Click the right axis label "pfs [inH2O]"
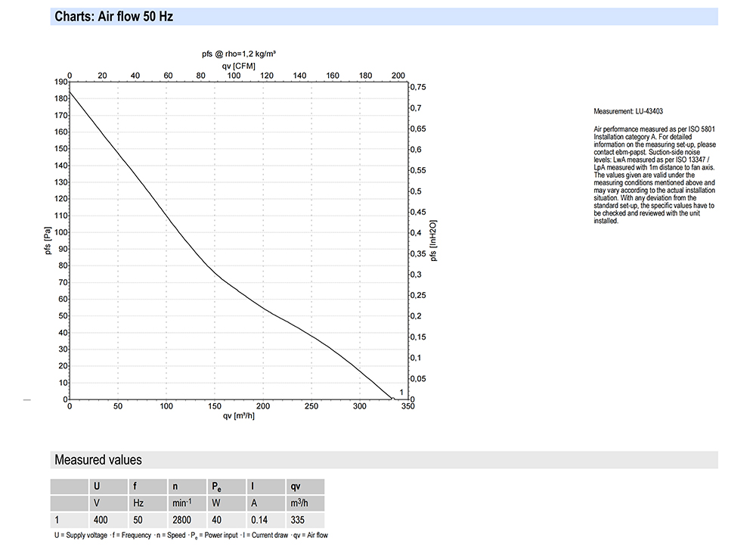The image size is (756, 556). (x=433, y=241)
